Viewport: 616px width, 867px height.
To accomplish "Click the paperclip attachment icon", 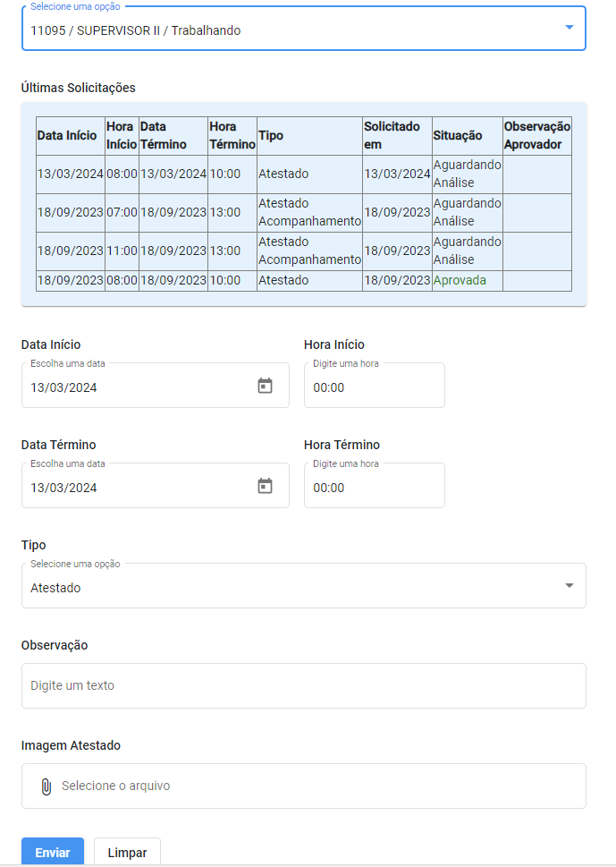I will pos(46,786).
